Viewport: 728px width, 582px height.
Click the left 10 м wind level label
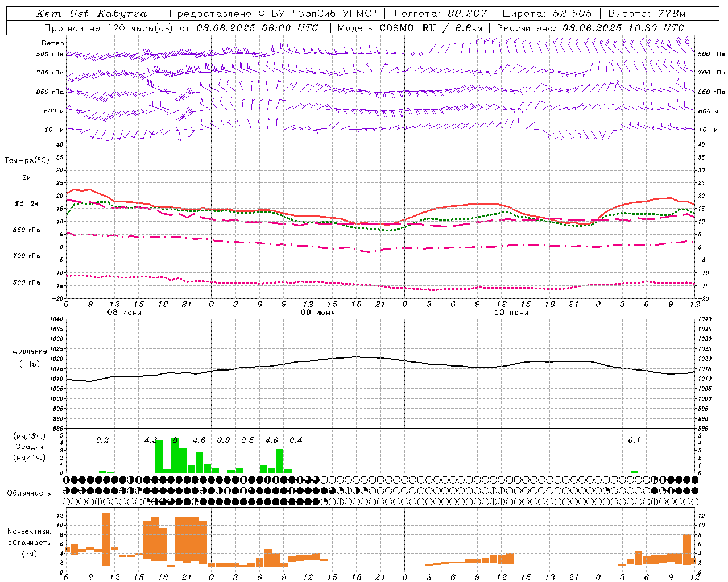pos(55,130)
